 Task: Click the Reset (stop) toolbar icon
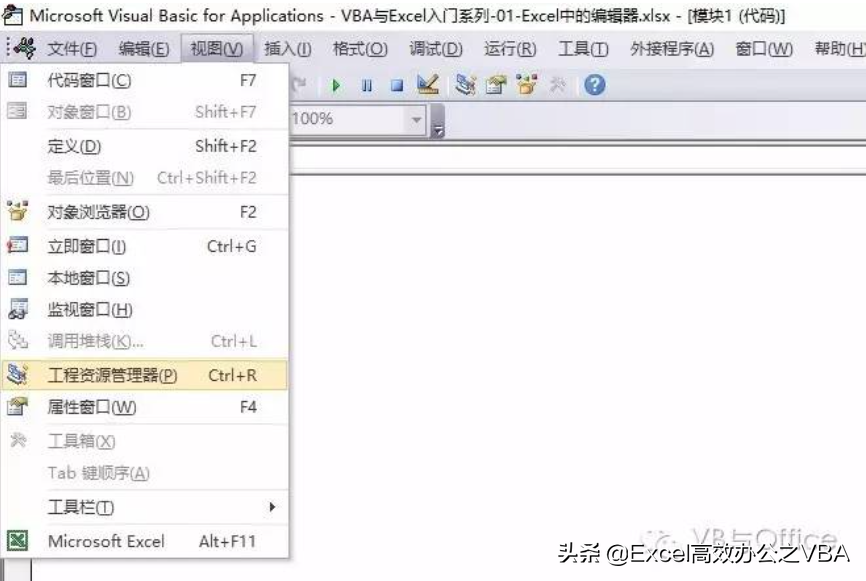397,86
